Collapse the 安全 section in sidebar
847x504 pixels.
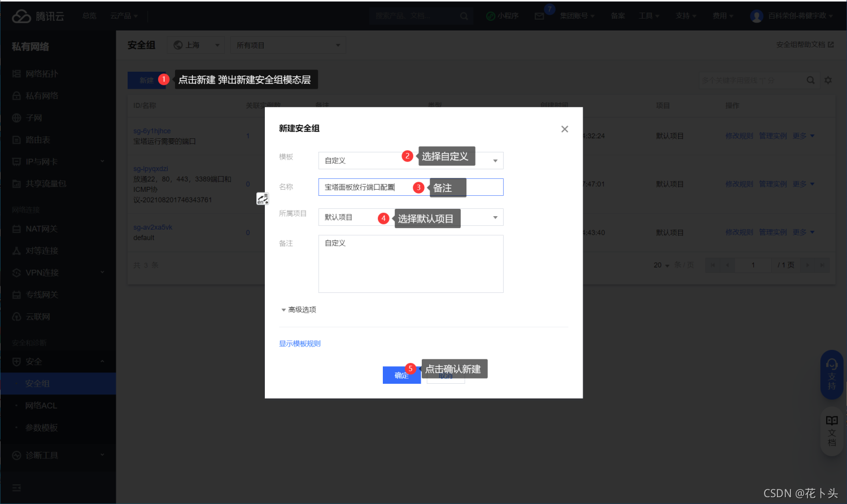pyautogui.click(x=58, y=362)
